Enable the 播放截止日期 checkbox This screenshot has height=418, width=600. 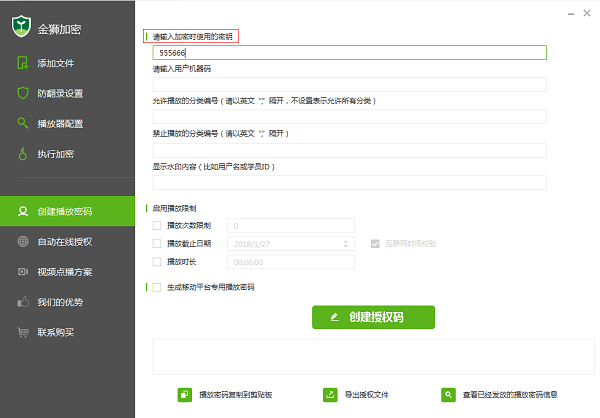[157, 243]
